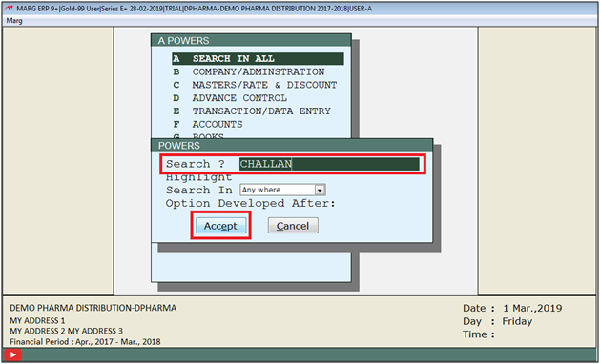The width and height of the screenshot is (601, 364).
Task: Open the Marg menu
Action: click(x=14, y=21)
